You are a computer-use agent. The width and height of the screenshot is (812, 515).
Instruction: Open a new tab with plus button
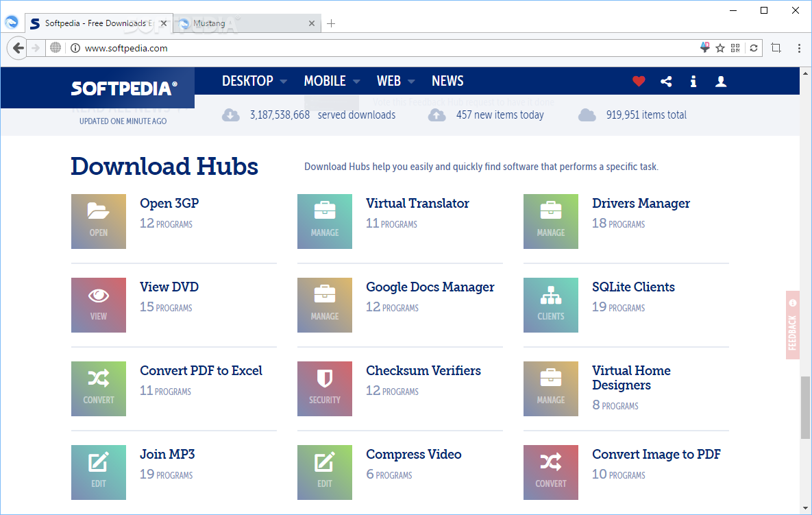coord(331,23)
